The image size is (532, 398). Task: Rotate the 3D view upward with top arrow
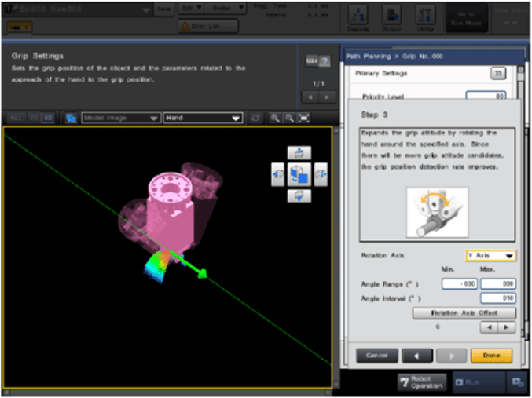click(x=300, y=152)
